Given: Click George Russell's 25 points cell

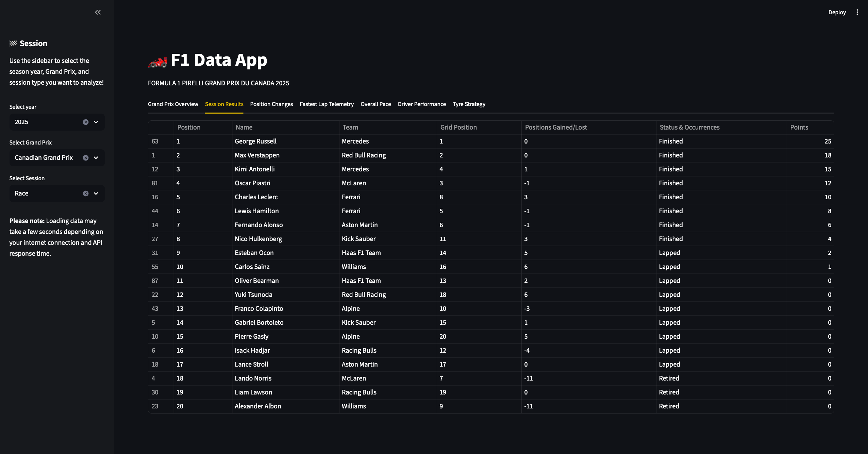Looking at the screenshot, I should point(810,141).
